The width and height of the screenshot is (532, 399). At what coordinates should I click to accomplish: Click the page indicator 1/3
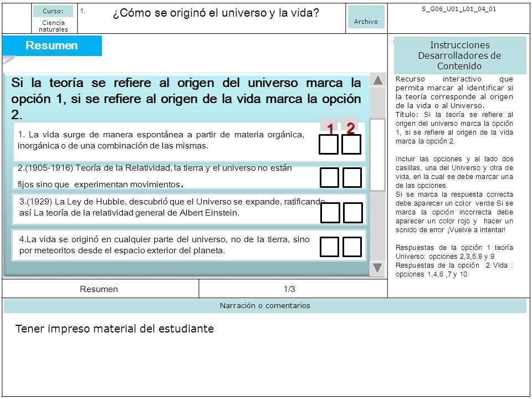click(x=289, y=289)
